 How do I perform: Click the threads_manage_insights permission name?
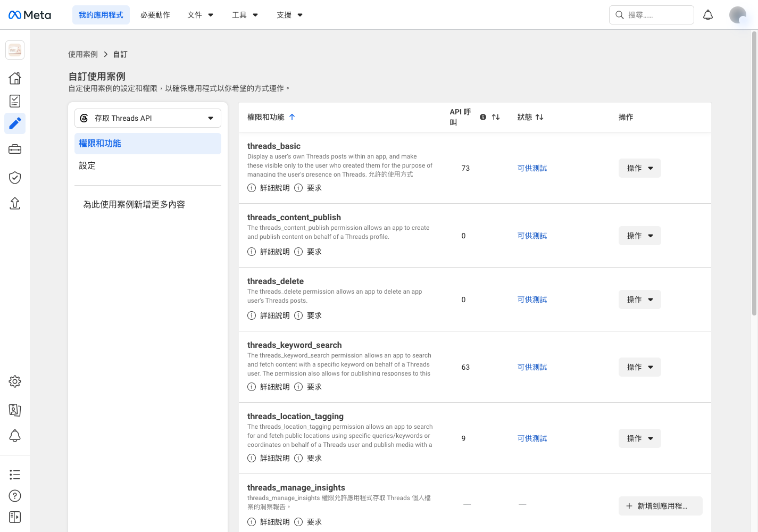click(x=296, y=487)
